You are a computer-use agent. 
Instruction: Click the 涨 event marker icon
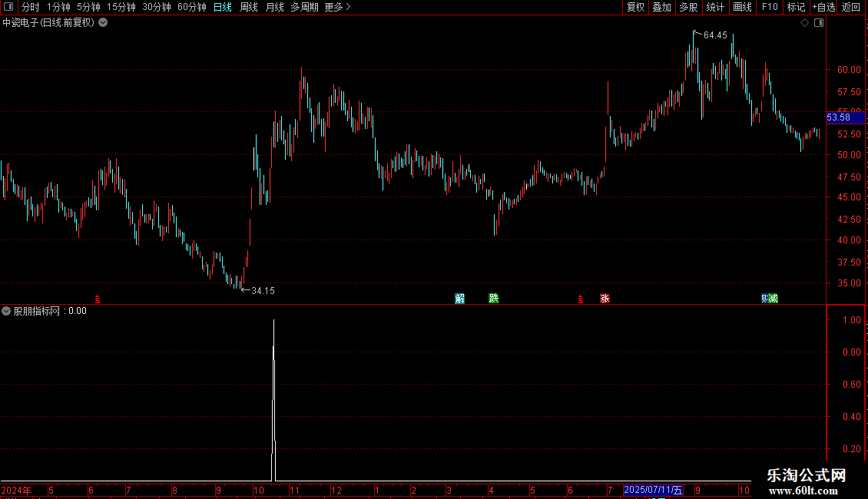tap(605, 299)
